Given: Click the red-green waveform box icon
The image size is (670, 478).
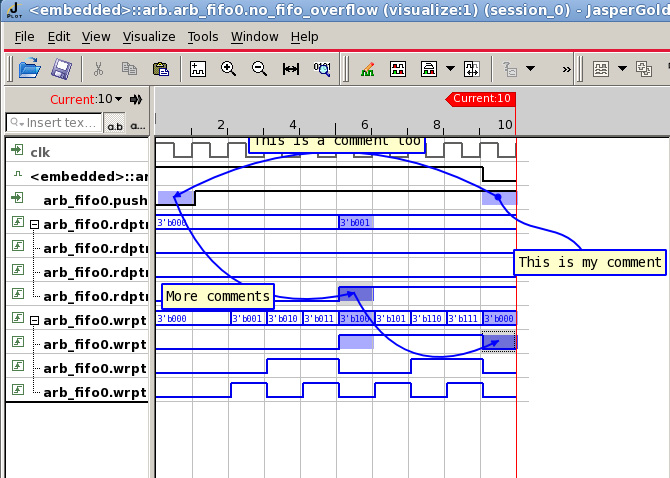Looking at the screenshot, I should 398,69.
